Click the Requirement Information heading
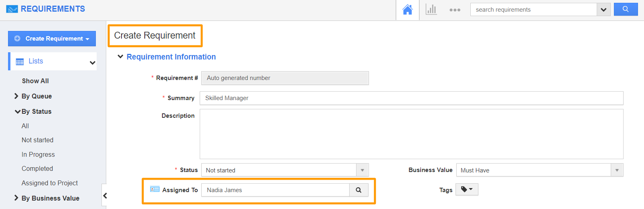This screenshot has width=644, height=209. click(171, 57)
